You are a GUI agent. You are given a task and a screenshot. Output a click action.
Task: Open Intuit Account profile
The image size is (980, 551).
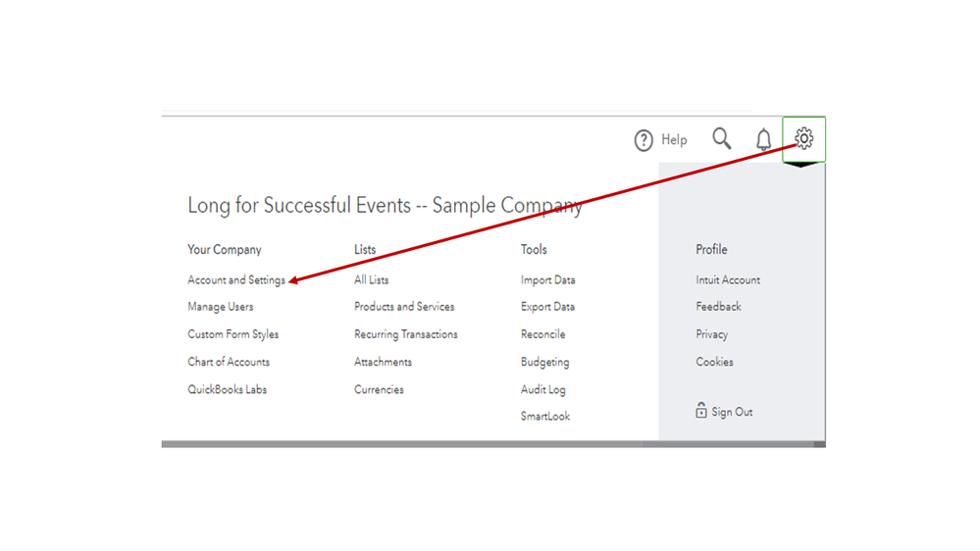728,280
